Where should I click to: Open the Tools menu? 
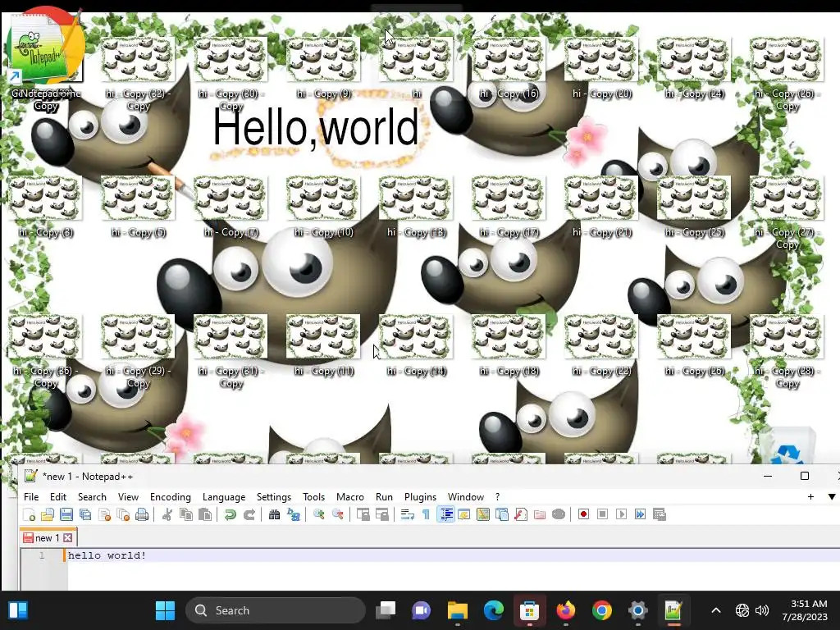coord(314,497)
